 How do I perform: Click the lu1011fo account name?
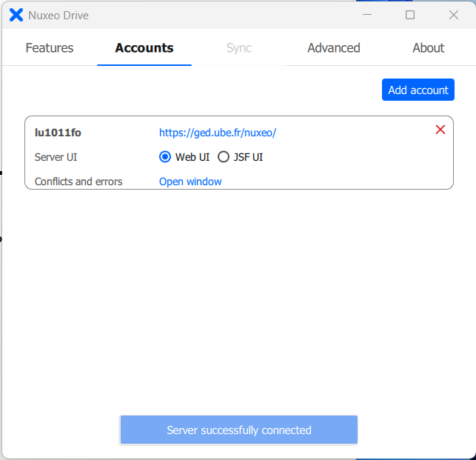pos(58,133)
